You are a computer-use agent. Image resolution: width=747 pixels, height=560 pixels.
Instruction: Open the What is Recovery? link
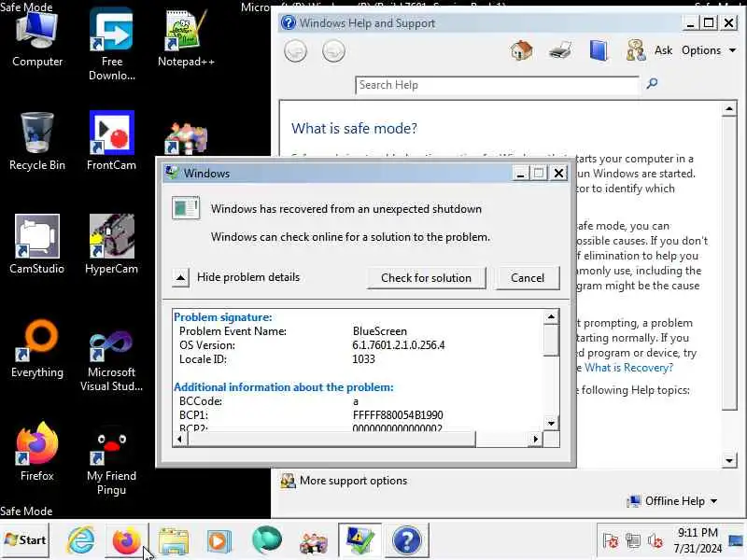click(628, 368)
